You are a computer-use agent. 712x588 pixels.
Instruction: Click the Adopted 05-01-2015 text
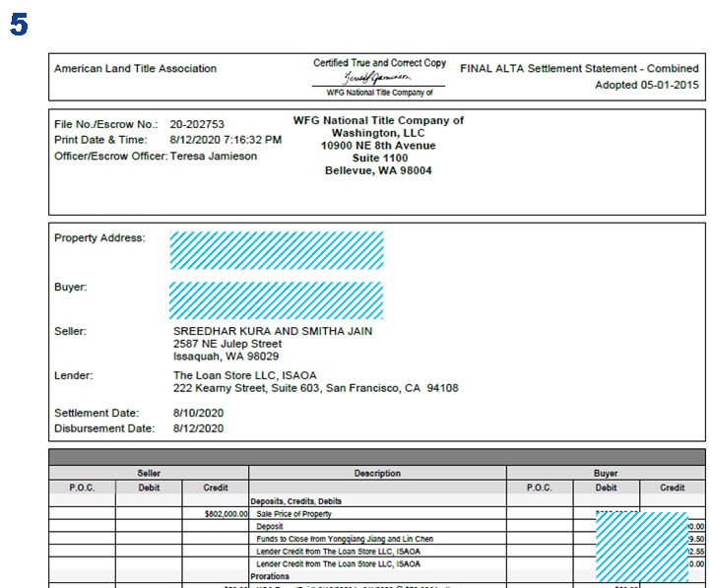(646, 85)
